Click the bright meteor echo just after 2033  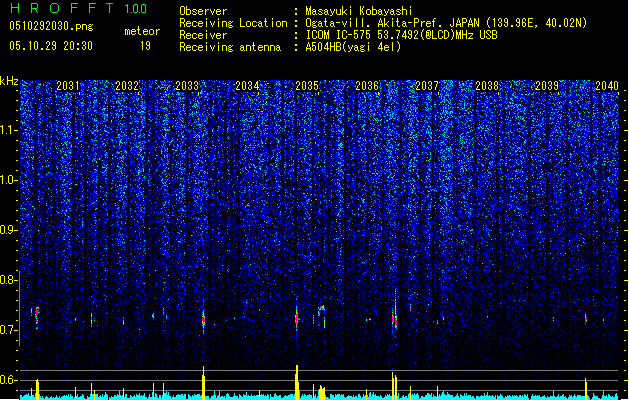[203, 319]
